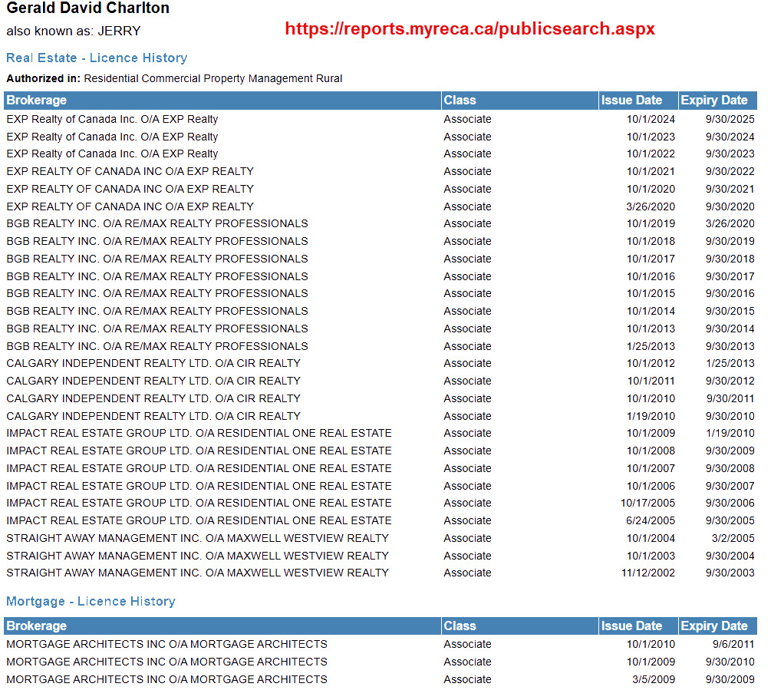Click Class column header in Mortgage table

519,626
